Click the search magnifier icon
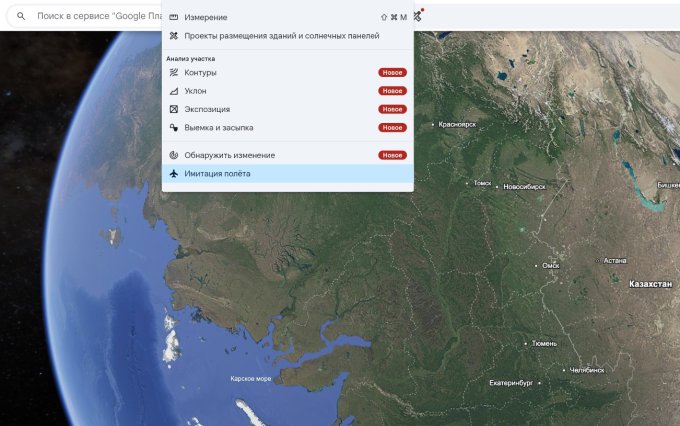The width and height of the screenshot is (680, 426). tap(21, 16)
